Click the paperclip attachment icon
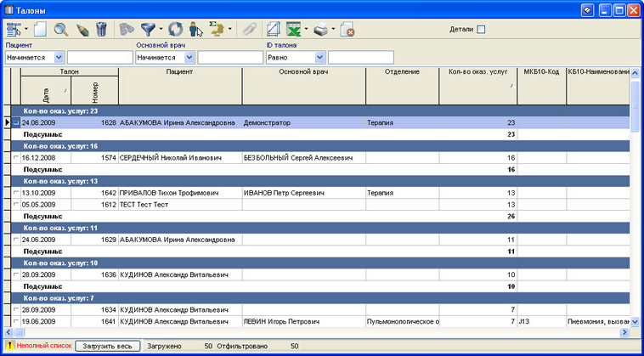The image size is (644, 356). 249,30
